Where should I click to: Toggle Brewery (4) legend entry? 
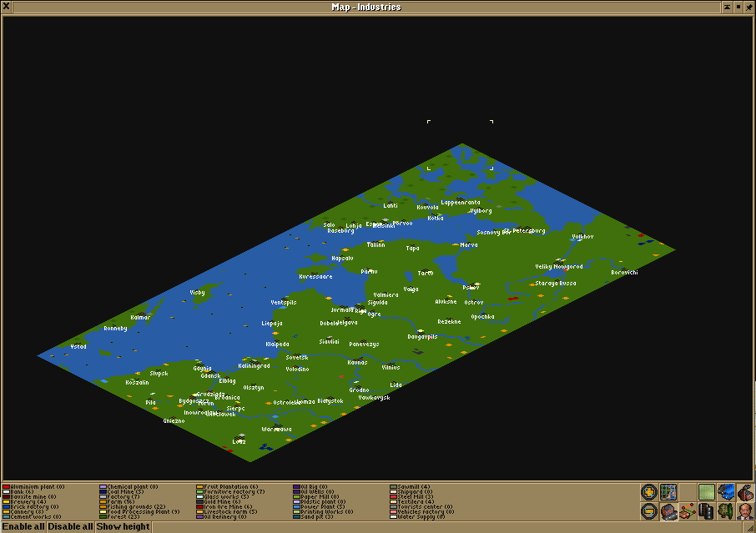click(x=24, y=501)
